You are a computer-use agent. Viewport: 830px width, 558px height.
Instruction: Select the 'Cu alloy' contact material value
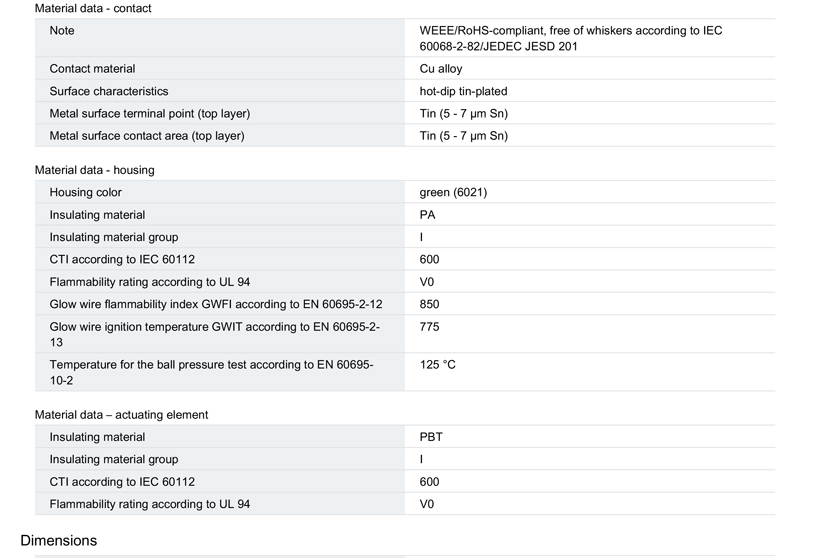tap(440, 69)
